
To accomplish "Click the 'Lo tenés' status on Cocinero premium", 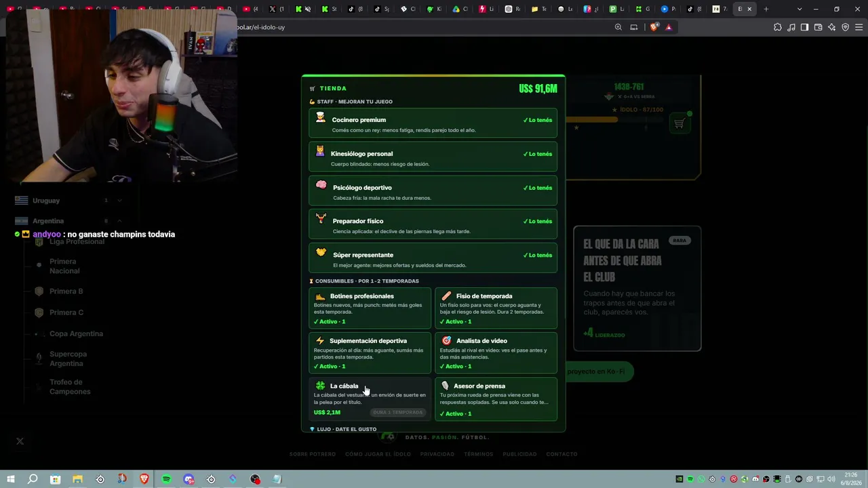I will (538, 120).
